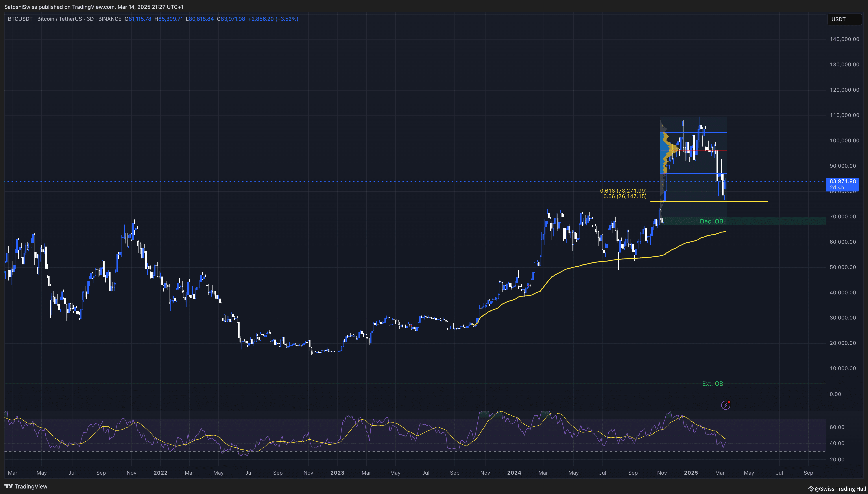Image resolution: width=868 pixels, height=494 pixels.
Task: Click the 20.00 level on the oscillator axis
Action: click(837, 459)
